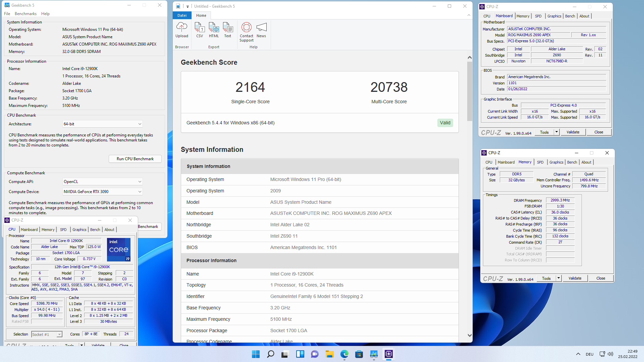The height and width of the screenshot is (362, 644).
Task: Click scroll down arrow in results
Action: click(470, 335)
